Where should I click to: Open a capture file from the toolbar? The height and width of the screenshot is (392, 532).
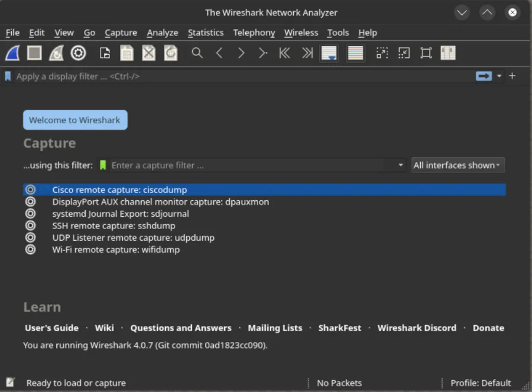pyautogui.click(x=105, y=53)
